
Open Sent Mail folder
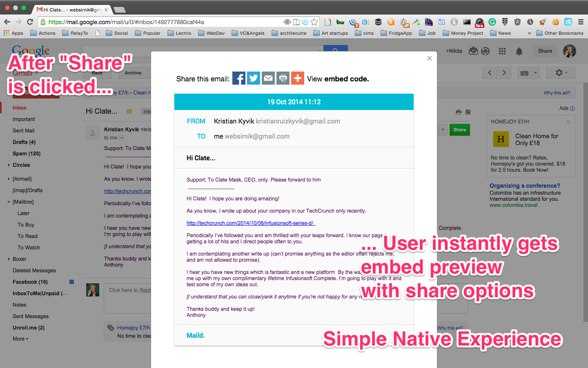pyautogui.click(x=23, y=131)
